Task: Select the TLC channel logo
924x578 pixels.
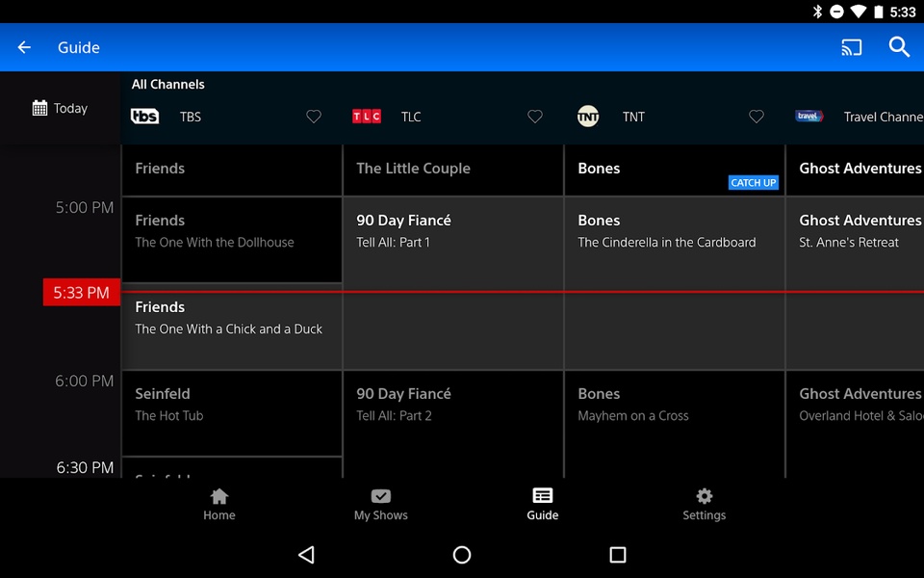Action: (367, 117)
